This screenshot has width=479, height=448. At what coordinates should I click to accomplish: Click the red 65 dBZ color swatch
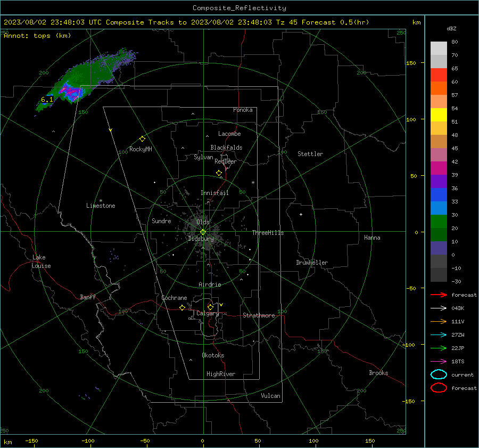click(x=439, y=75)
